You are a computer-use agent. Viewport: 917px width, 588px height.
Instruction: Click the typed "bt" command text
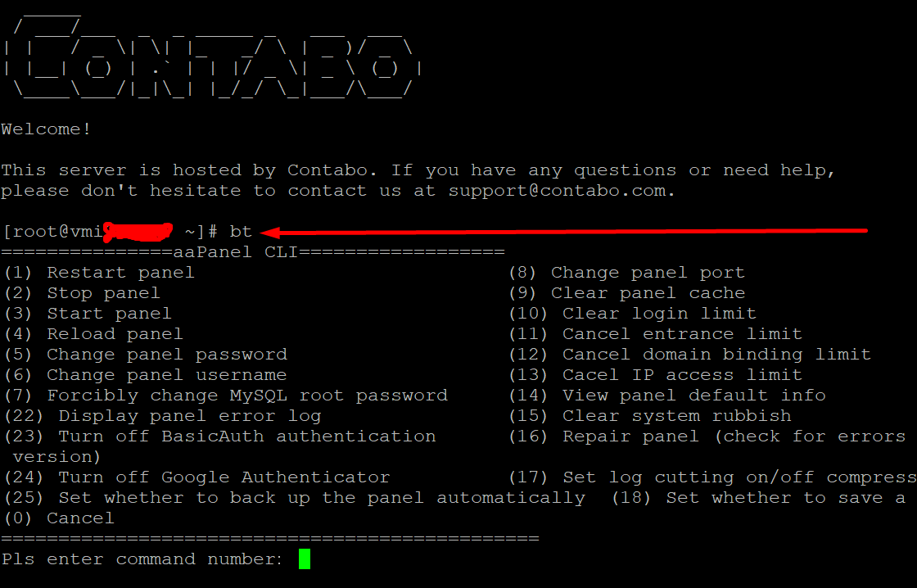(241, 232)
